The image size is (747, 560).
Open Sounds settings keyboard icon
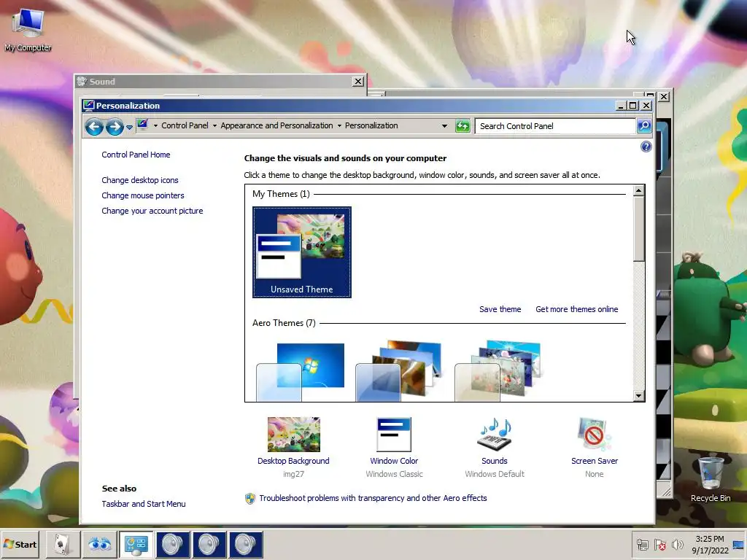coord(494,435)
